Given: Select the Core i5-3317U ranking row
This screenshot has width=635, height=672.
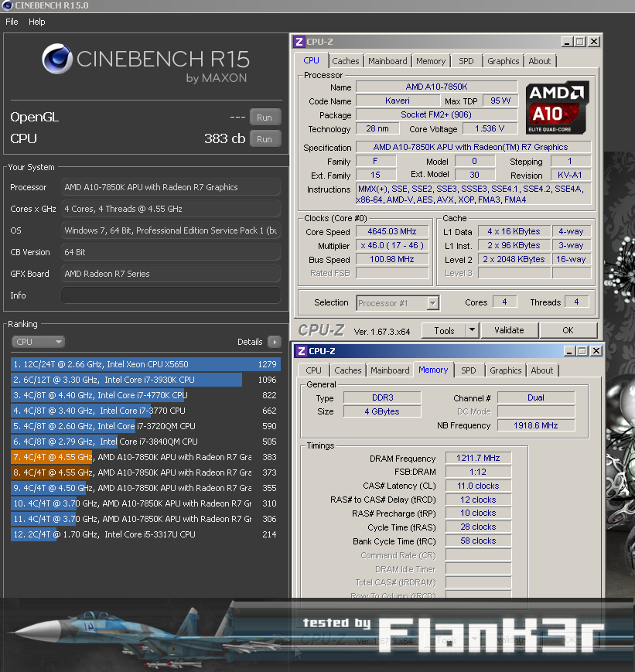Looking at the screenshot, I should [145, 534].
